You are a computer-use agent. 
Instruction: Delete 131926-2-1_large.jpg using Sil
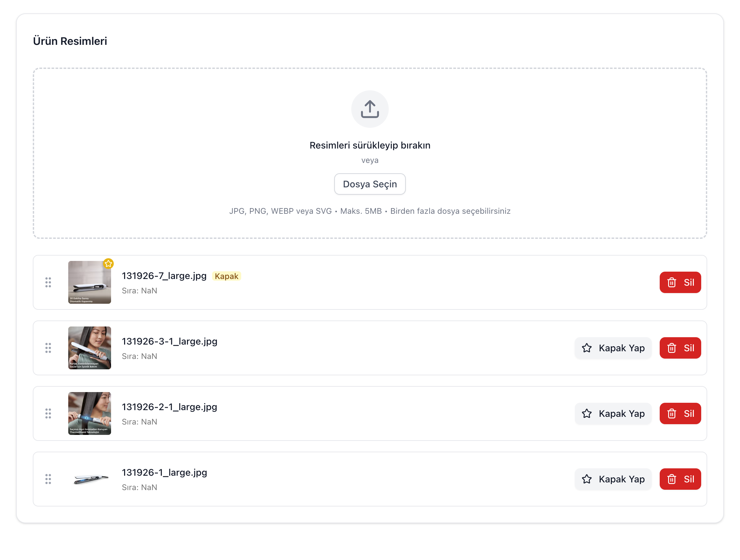point(680,413)
